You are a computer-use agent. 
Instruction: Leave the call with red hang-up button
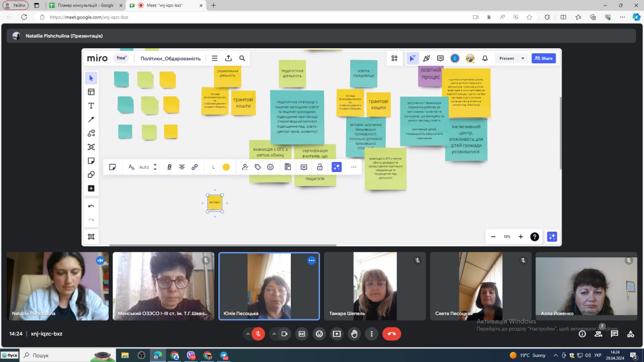[391, 333]
